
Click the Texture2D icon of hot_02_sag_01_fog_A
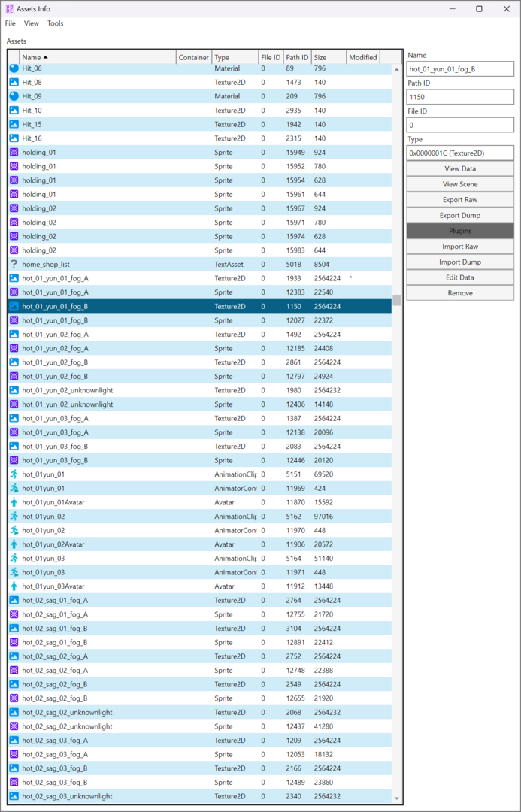[x=14, y=600]
